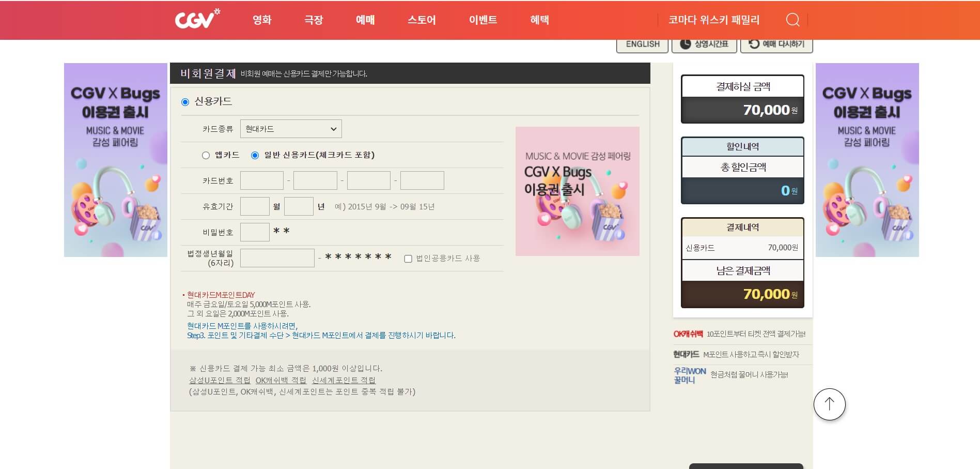Click the 비회원결제 section heading
This screenshot has width=980, height=469.
click(x=208, y=73)
